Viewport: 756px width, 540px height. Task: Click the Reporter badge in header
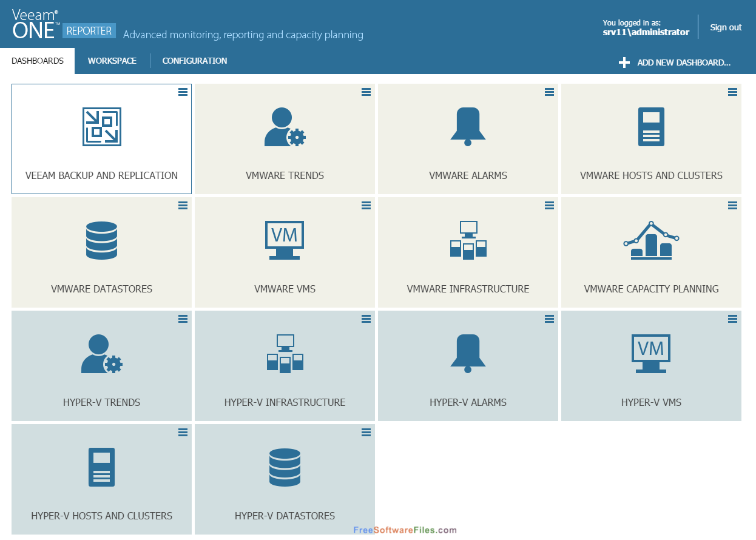tap(89, 31)
